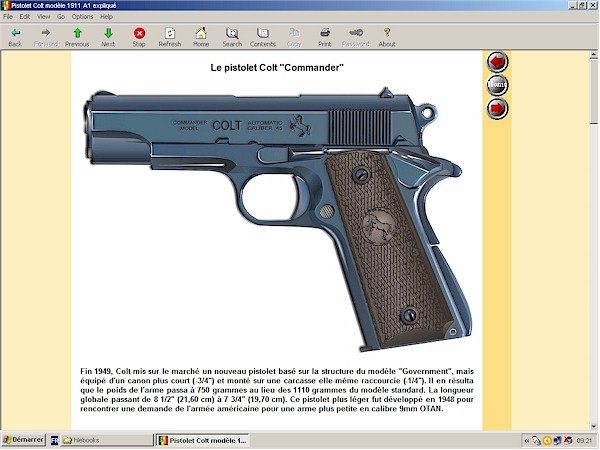The width and height of the screenshot is (600, 450).
Task: Click the red right-arrow round page button
Action: (497, 108)
